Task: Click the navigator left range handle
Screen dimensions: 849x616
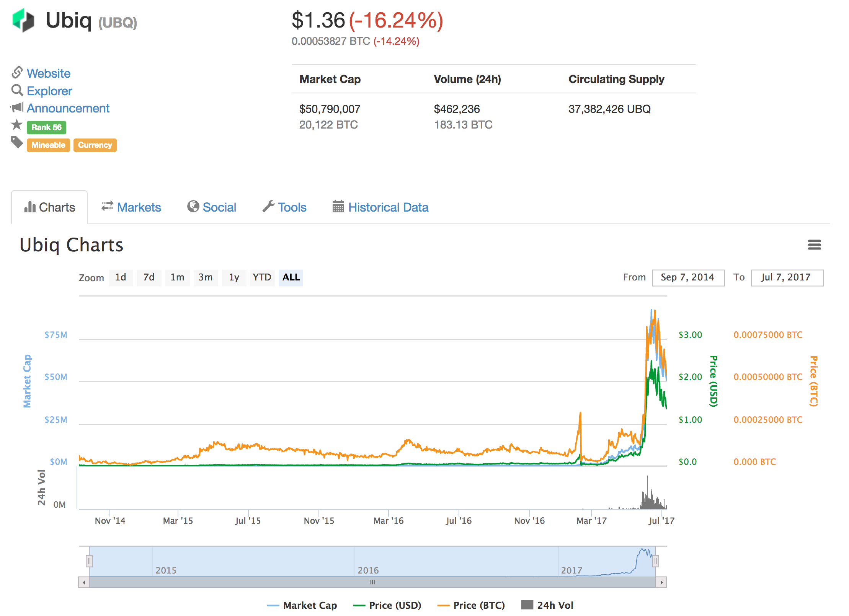Action: click(x=89, y=561)
